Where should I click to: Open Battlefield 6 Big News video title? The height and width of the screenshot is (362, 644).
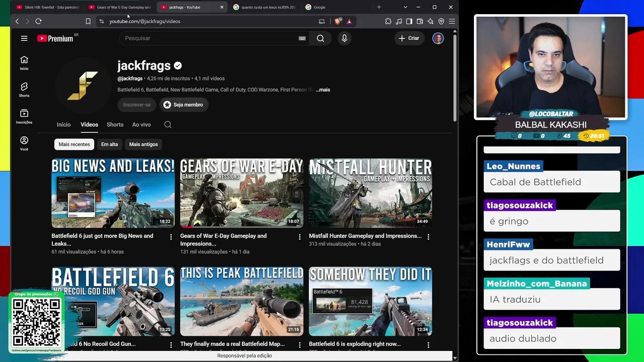102,240
